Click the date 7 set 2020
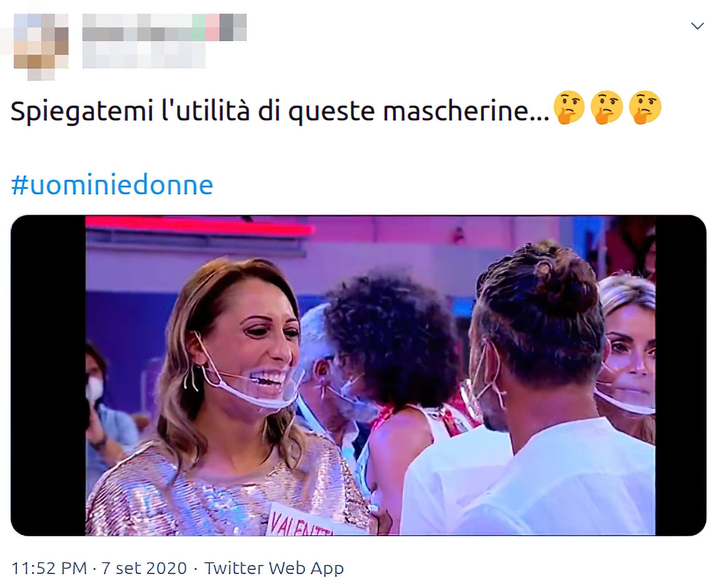The image size is (720, 588). pos(144,568)
